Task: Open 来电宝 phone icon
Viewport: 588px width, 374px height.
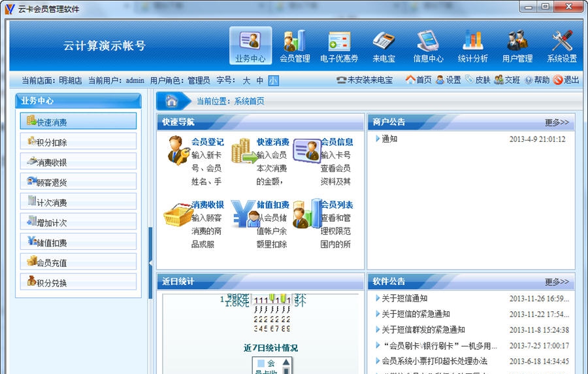Action: click(384, 46)
